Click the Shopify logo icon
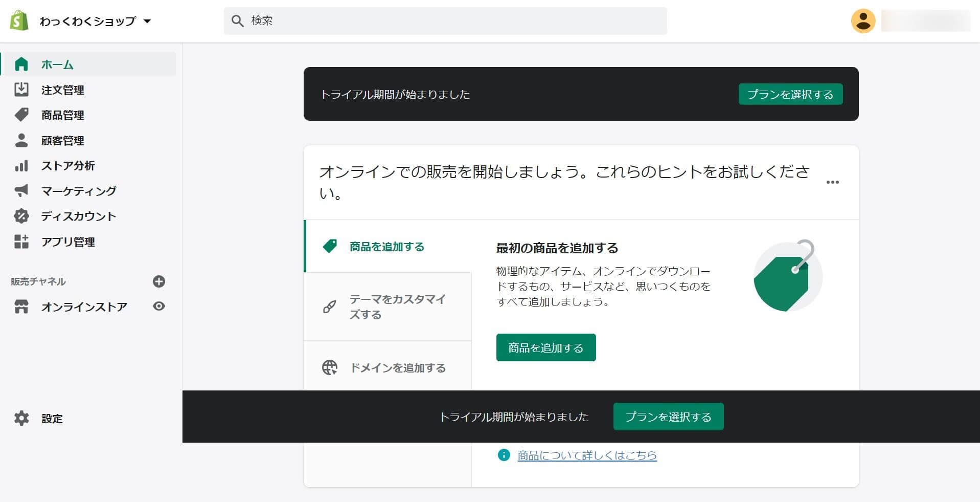The height and width of the screenshot is (502, 980). point(19,21)
